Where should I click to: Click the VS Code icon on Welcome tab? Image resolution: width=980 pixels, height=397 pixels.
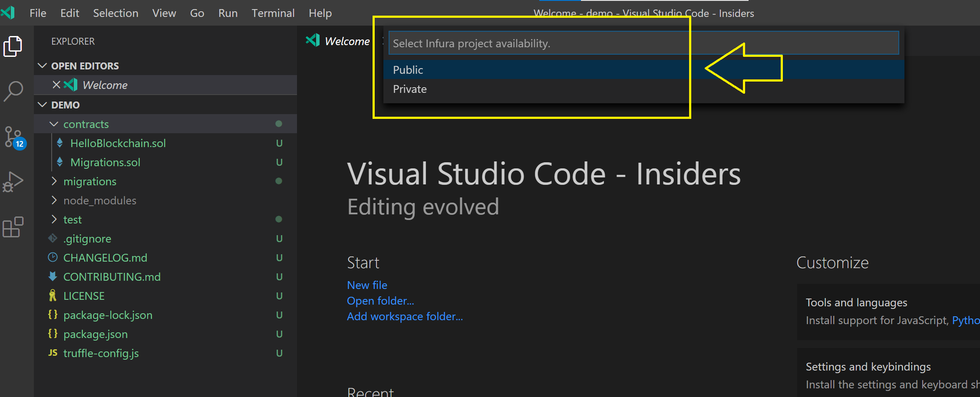click(313, 40)
